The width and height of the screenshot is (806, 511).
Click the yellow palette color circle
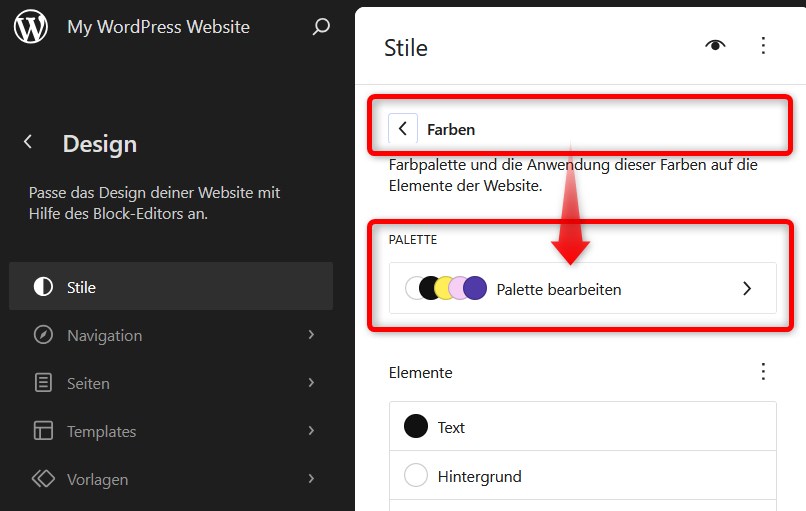click(444, 288)
